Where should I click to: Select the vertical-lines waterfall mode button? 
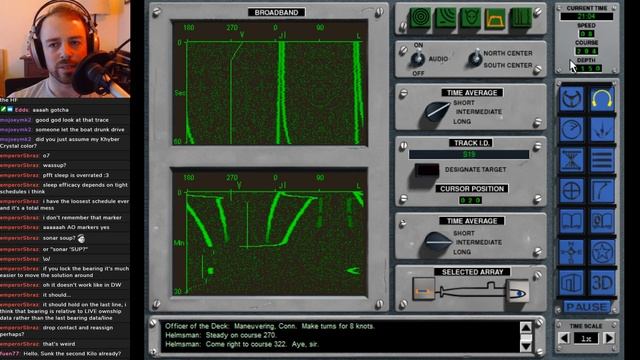pyautogui.click(x=521, y=18)
